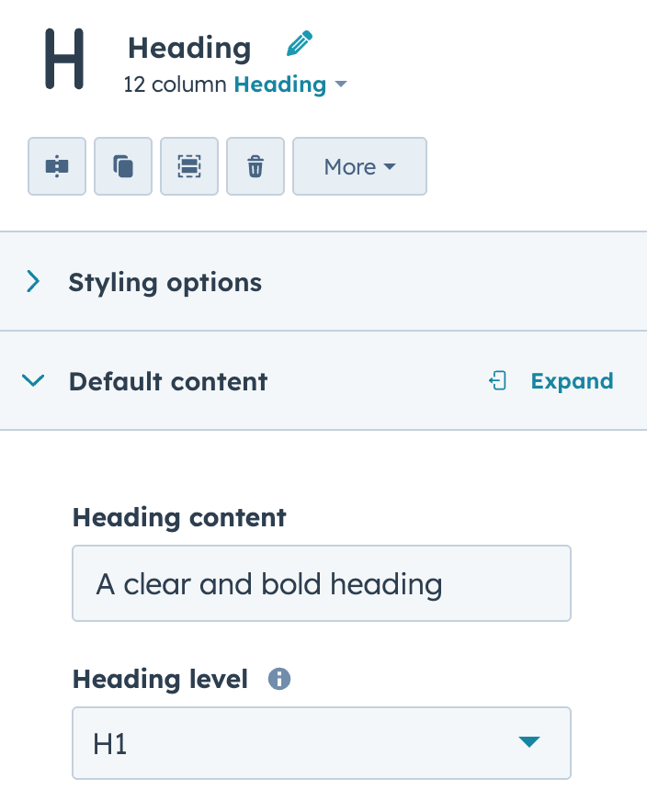Click the Heading content text field
This screenshot has height=812, width=647.
(322, 582)
